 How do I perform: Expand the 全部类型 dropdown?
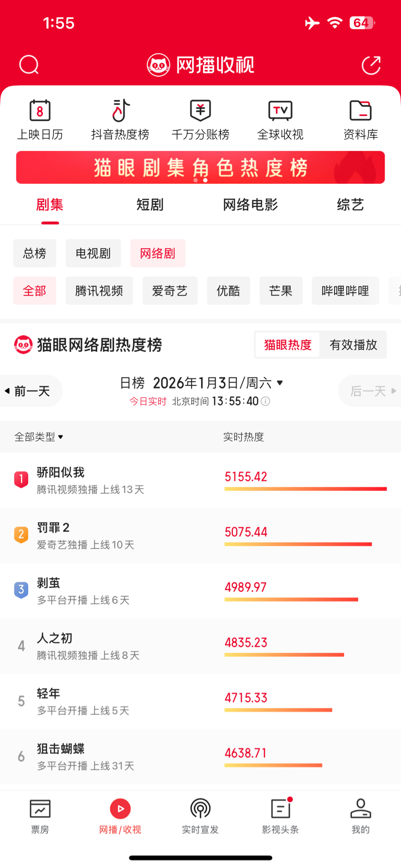39,437
